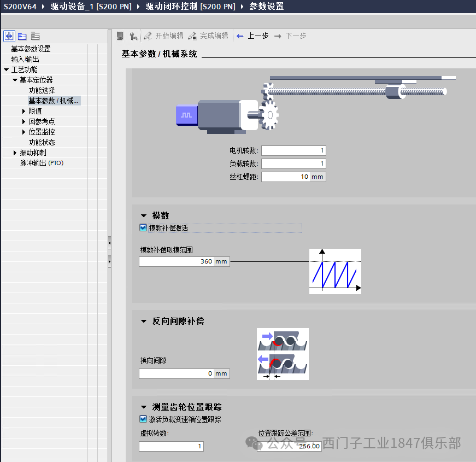Click the 工艺功能 tree label
The height and width of the screenshot is (462, 476).
(x=24, y=69)
